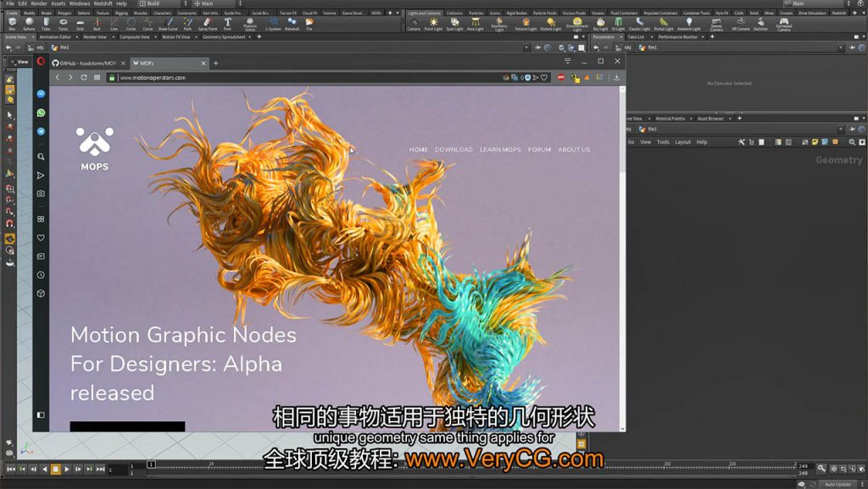
Task: Add a Point Light from the shelf
Action: [x=433, y=24]
